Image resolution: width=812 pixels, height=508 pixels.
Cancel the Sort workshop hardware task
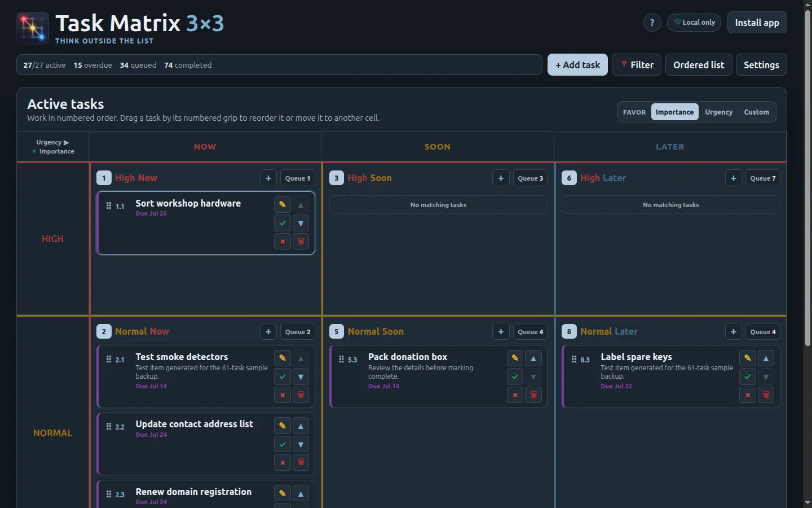pos(283,241)
